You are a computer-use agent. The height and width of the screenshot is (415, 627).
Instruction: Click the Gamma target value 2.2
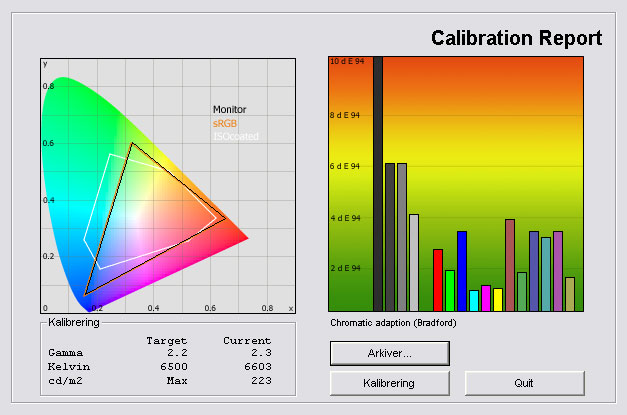177,353
